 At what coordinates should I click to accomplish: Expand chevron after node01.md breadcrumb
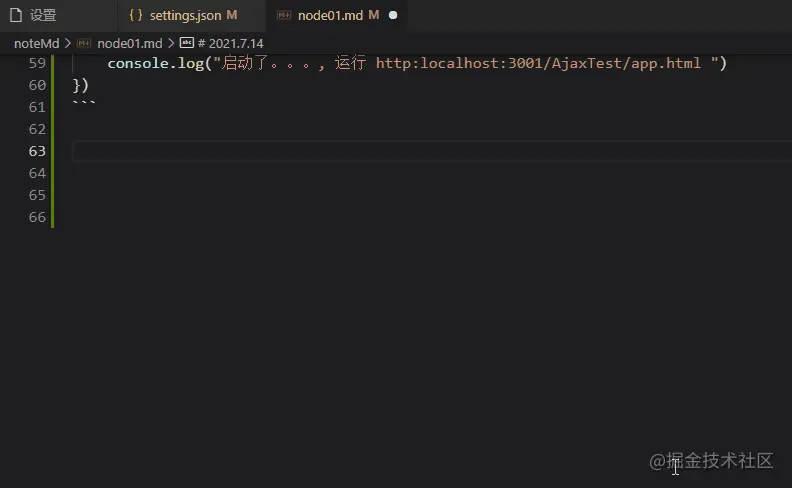pos(171,43)
